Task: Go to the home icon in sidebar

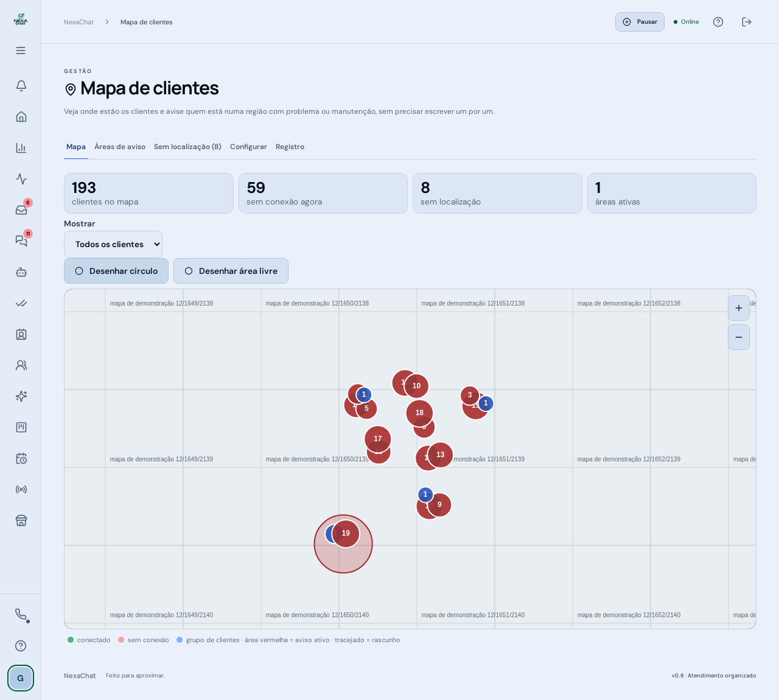Action: click(21, 117)
